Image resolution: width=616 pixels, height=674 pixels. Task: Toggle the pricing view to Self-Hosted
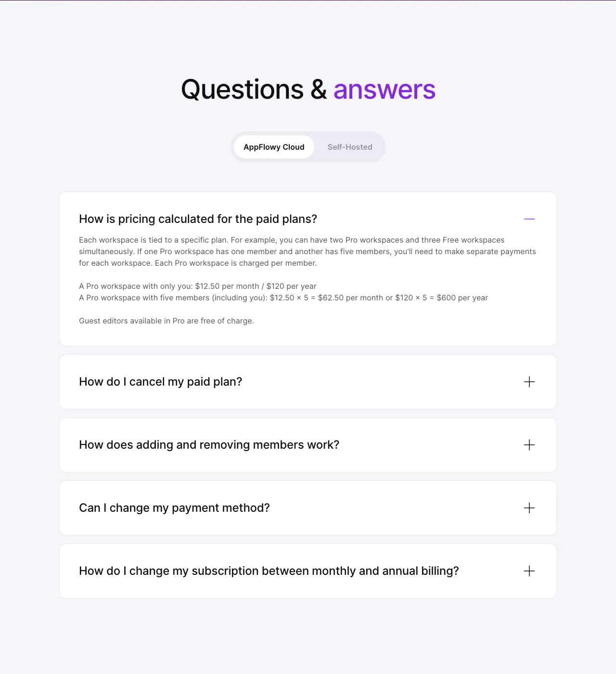click(x=350, y=147)
